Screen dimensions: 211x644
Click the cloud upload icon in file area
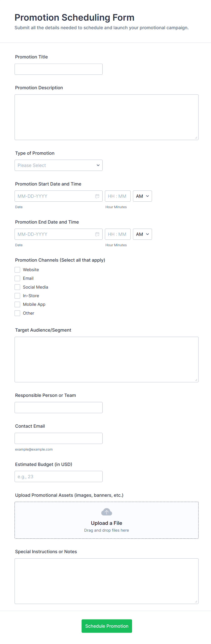coord(106,511)
